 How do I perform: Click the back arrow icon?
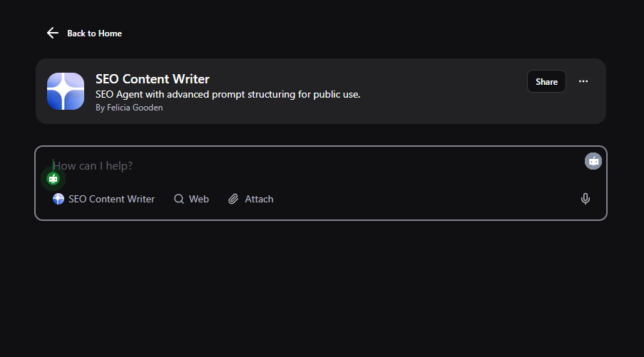(52, 33)
